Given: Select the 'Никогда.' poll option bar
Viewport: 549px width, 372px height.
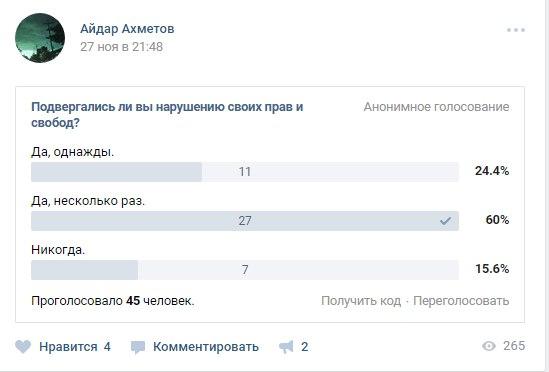Looking at the screenshot, I should tap(245, 270).
